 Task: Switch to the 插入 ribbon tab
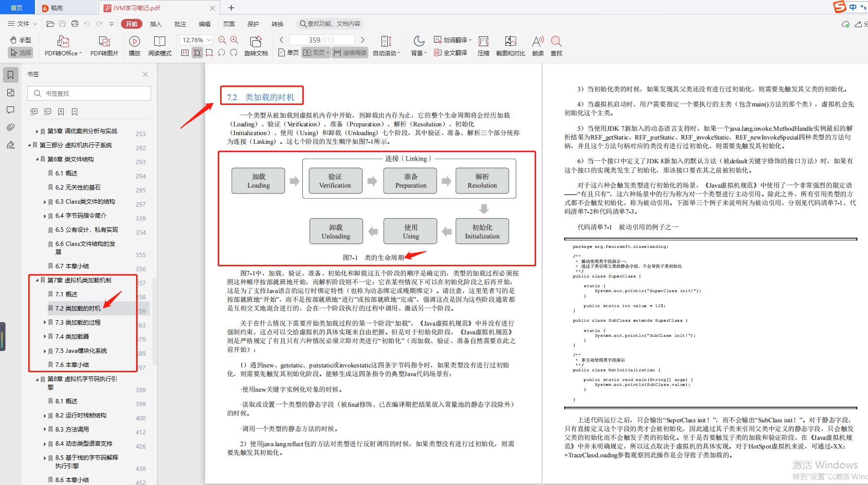pos(156,24)
